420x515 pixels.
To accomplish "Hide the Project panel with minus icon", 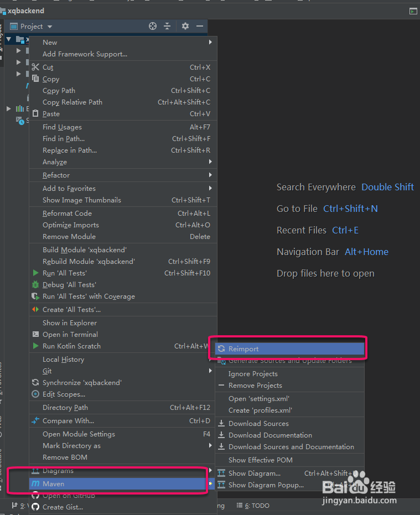I will [200, 26].
